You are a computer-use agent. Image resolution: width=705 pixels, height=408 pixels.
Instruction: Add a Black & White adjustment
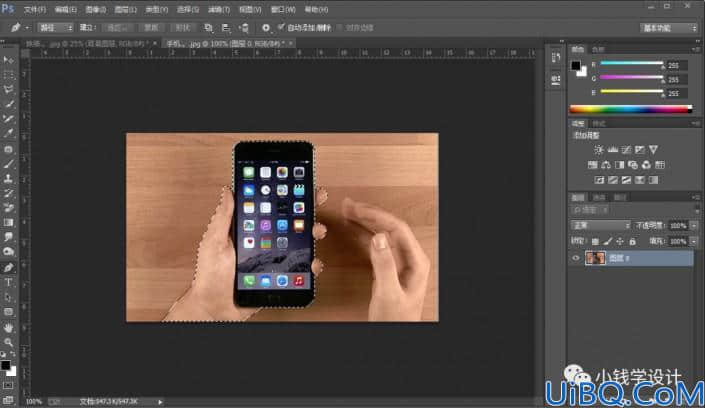[x=620, y=165]
